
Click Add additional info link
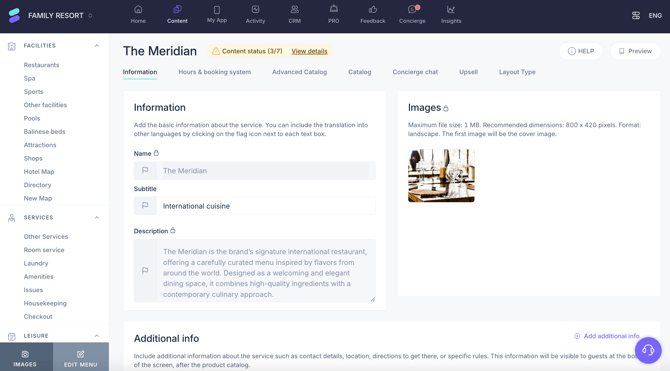pos(611,336)
